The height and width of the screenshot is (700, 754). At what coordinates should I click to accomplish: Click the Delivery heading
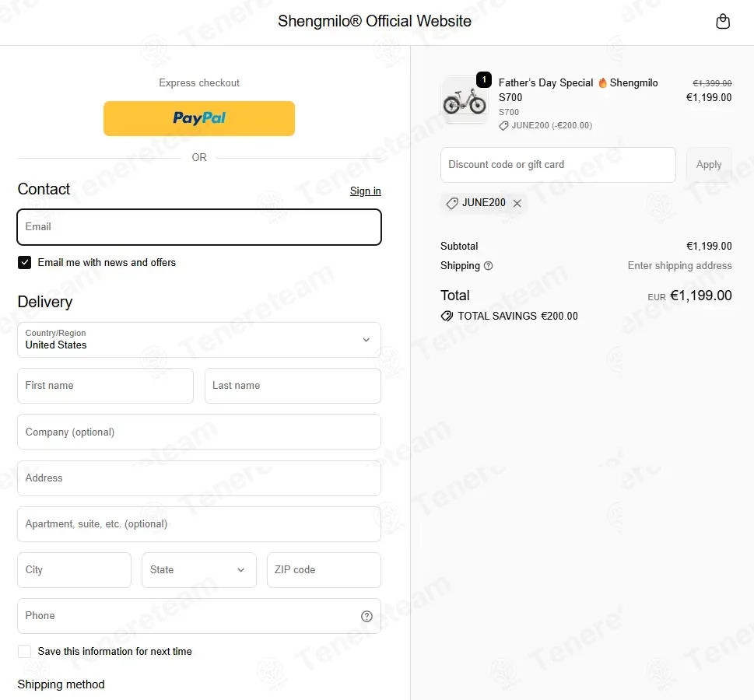point(45,302)
